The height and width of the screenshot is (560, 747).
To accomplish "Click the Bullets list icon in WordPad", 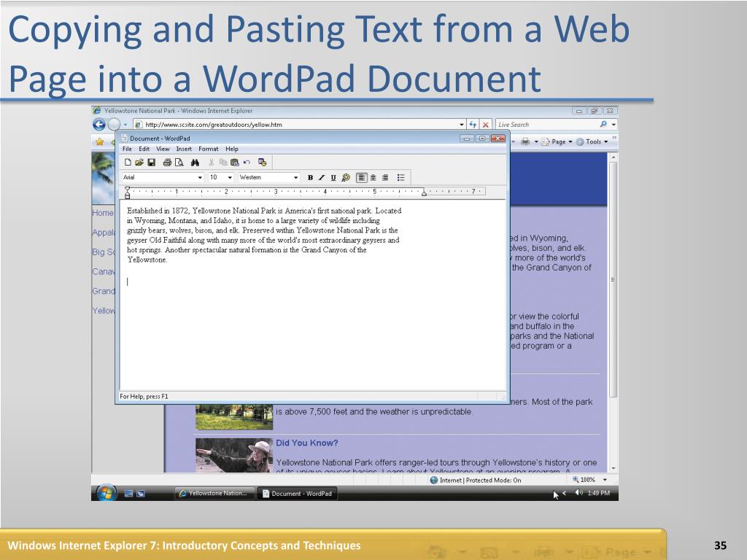I will 401,178.
